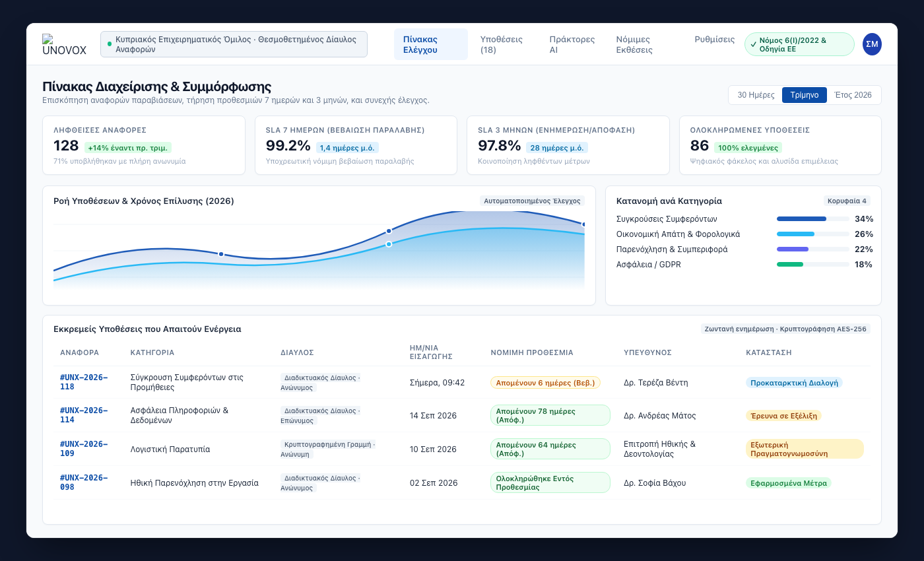Click the Έρευνα σε Εξέλιξη status badge
Image resolution: width=924 pixels, height=561 pixels.
click(x=783, y=416)
